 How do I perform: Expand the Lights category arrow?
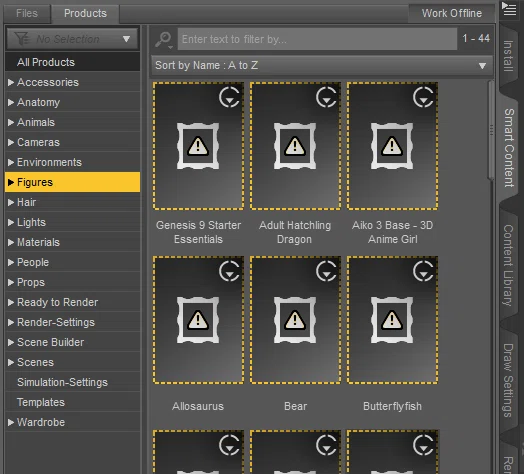[x=11, y=222]
